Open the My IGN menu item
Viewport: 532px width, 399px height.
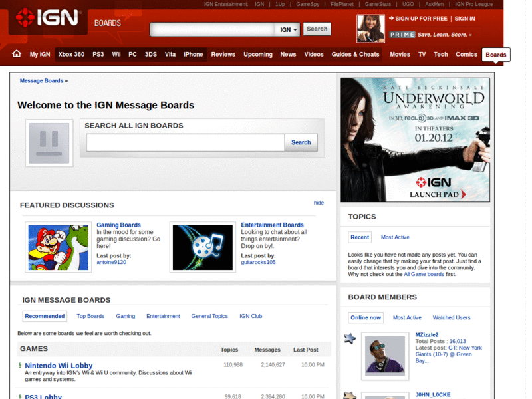[40, 55]
